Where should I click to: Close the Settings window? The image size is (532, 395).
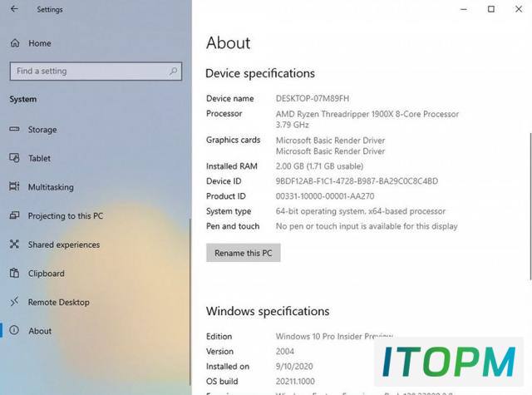[519, 9]
